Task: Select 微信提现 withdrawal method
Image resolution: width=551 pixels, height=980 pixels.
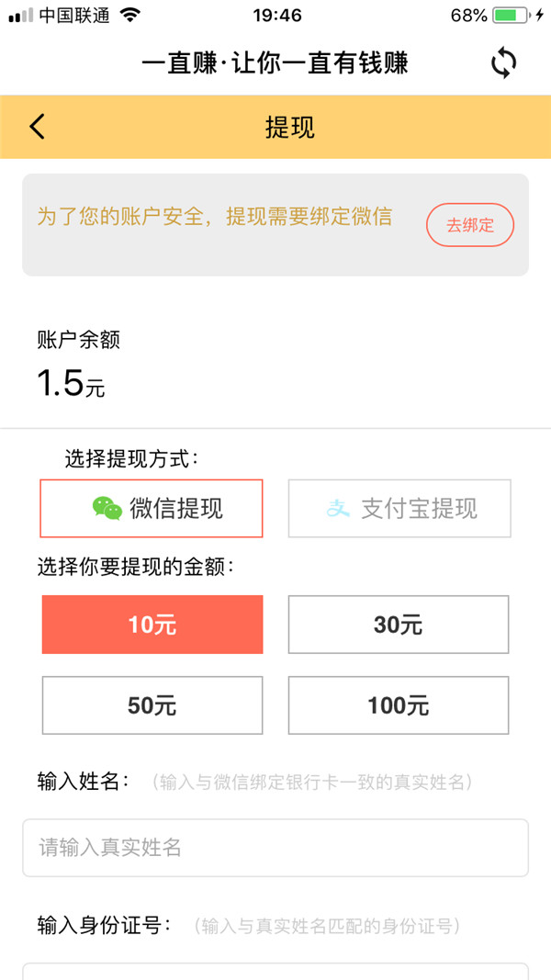Action: (x=152, y=508)
